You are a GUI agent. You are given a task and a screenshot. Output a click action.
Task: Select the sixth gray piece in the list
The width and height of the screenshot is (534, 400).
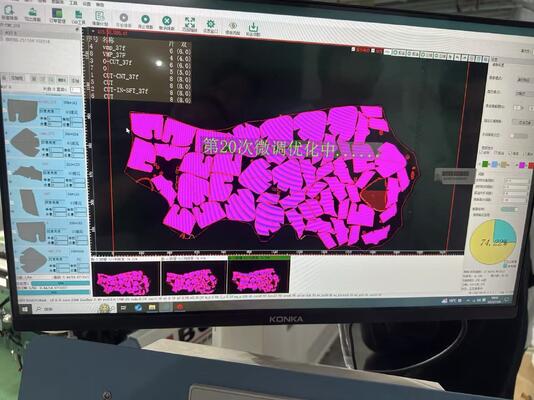[33, 260]
